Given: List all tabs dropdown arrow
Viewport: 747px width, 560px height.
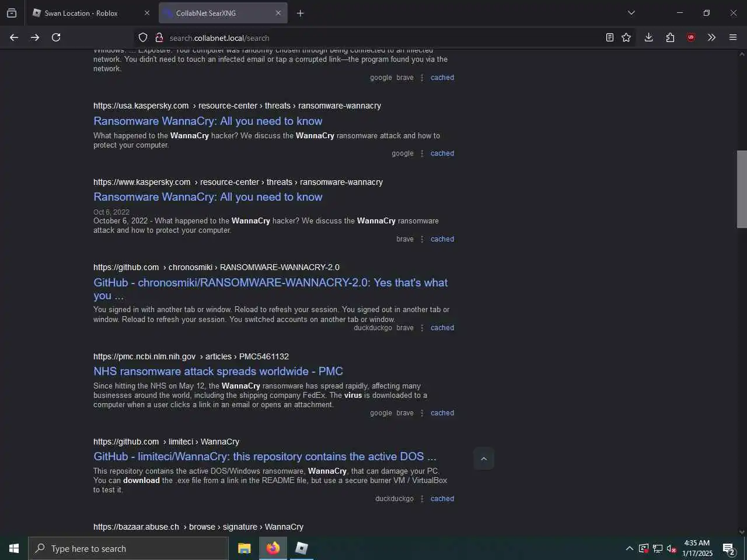Looking at the screenshot, I should click(631, 13).
